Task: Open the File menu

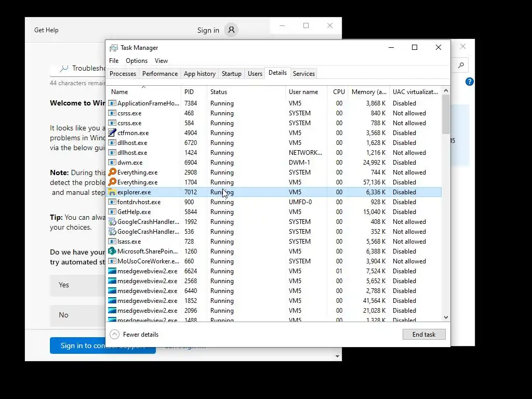Action: (x=114, y=61)
